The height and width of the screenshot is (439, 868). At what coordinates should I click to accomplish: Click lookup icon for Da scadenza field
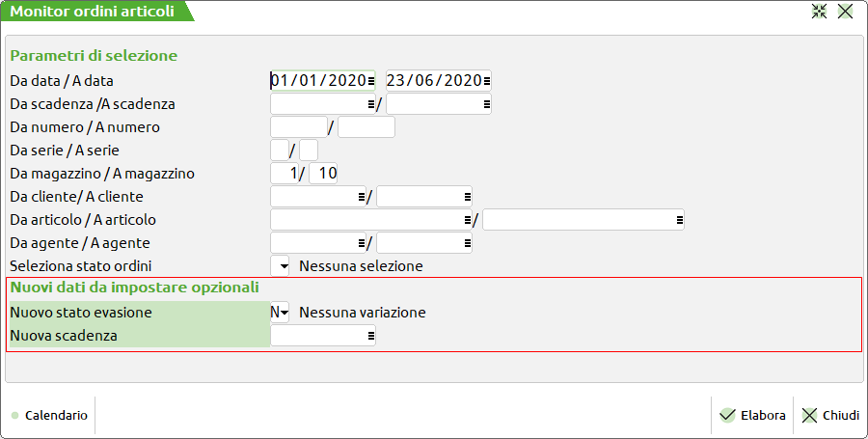tap(371, 103)
